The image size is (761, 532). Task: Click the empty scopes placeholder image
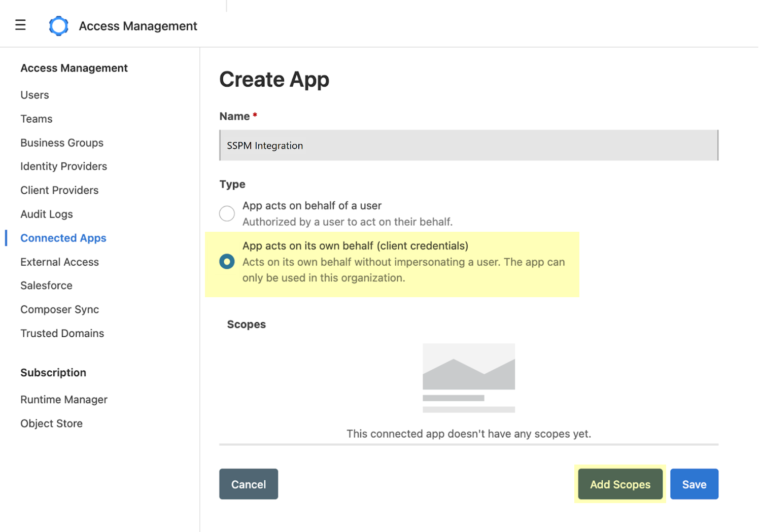click(468, 378)
